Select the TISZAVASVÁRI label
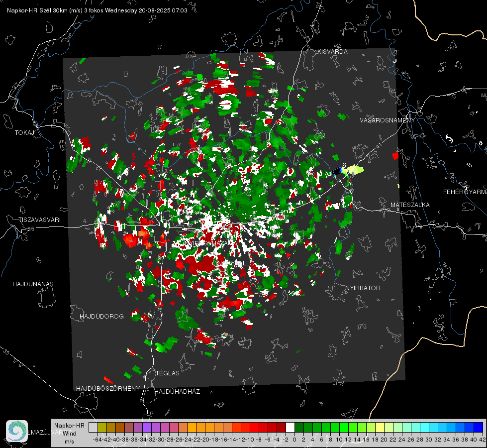 point(39,220)
